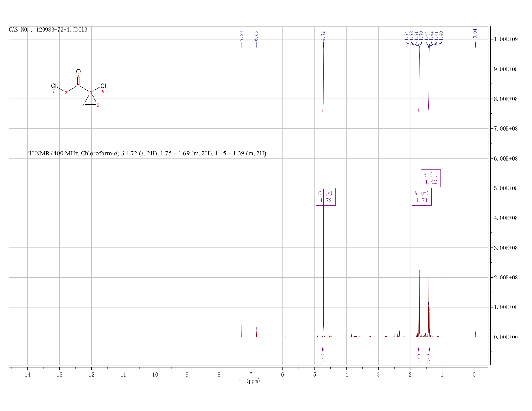Screen dimensions: 532x411
Task: Select the A (m) 1.71 multiplet label
Action: point(422,197)
